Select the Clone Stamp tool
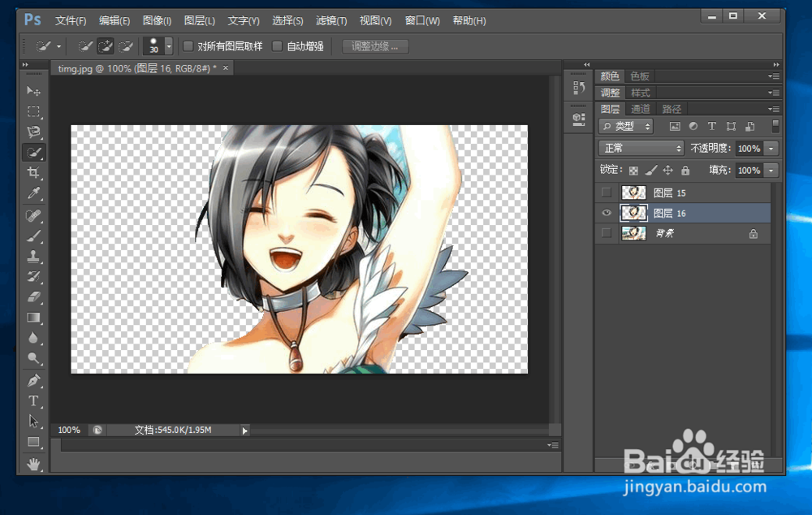 point(33,256)
